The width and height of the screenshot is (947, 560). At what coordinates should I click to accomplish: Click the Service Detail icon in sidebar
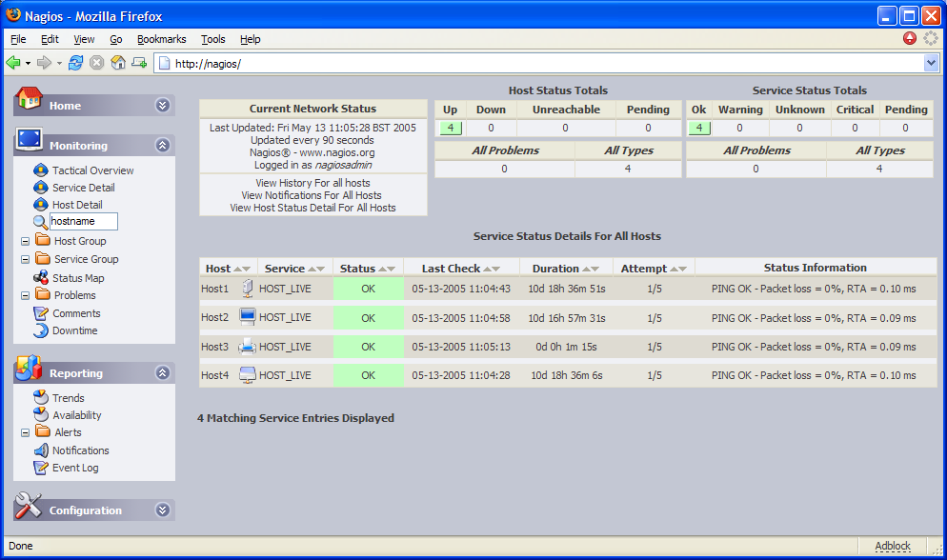pos(40,187)
